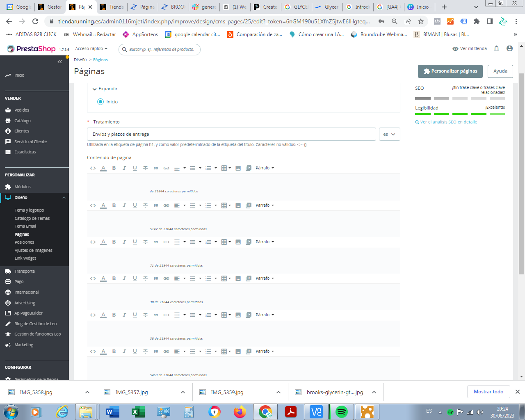Open Spotify from the Windows taskbar

(342, 411)
